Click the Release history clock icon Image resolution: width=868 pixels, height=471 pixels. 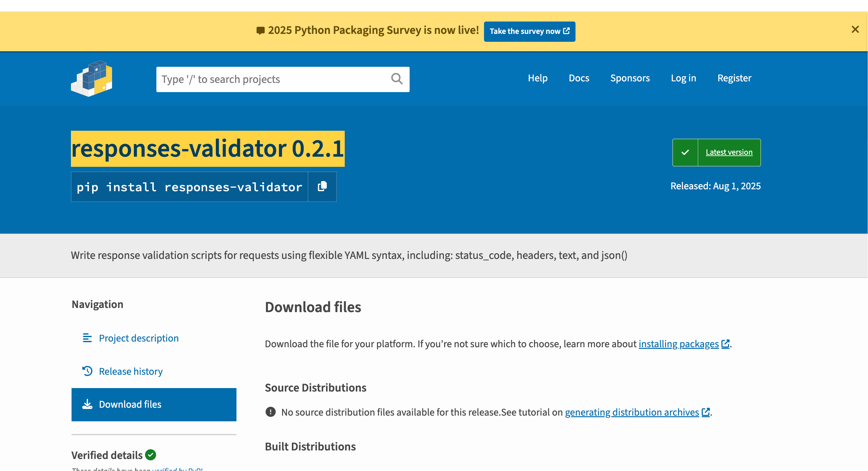pyautogui.click(x=87, y=371)
